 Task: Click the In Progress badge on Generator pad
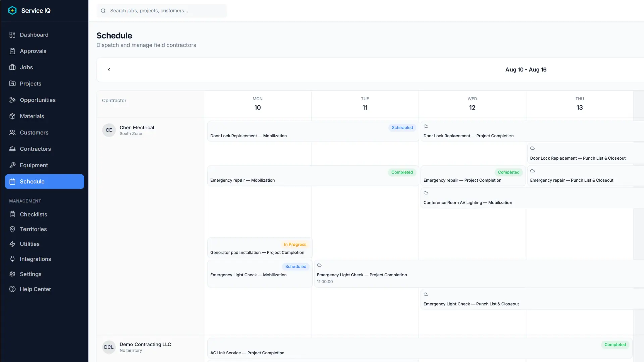tap(295, 245)
